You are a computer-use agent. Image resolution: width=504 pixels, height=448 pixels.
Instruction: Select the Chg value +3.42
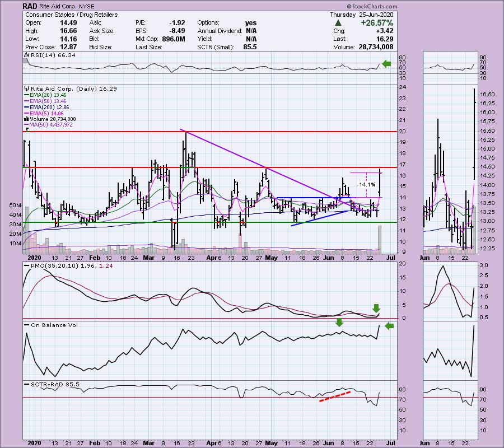[x=384, y=31]
